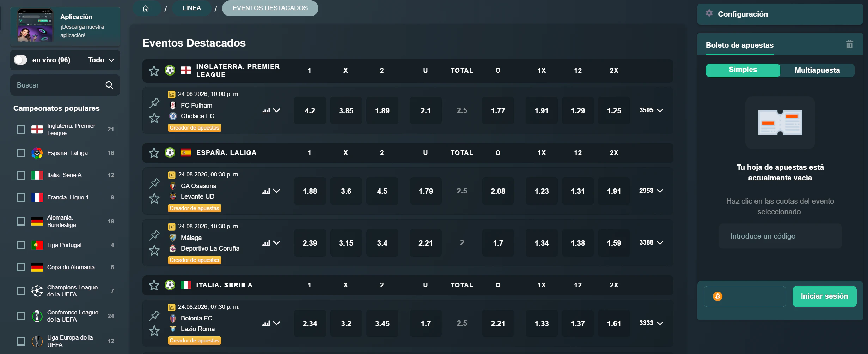Image resolution: width=868 pixels, height=354 pixels.
Task: Open stats icon for Málaga vs Deportivo
Action: pos(266,243)
